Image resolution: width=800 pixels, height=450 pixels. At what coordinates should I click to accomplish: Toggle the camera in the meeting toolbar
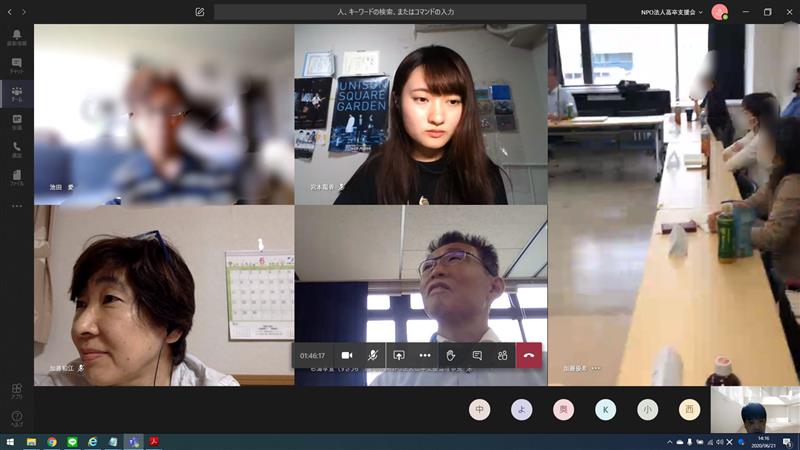click(347, 355)
